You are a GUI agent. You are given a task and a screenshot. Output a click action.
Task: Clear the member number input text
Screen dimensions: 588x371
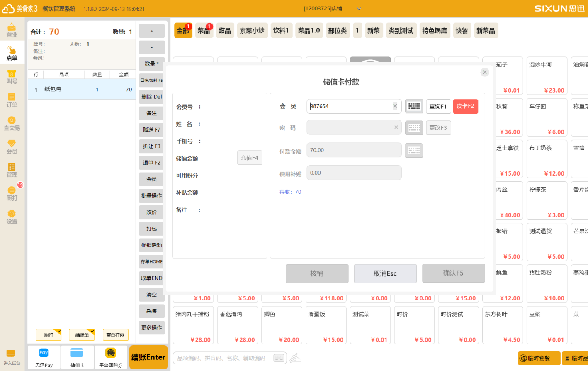(x=395, y=106)
